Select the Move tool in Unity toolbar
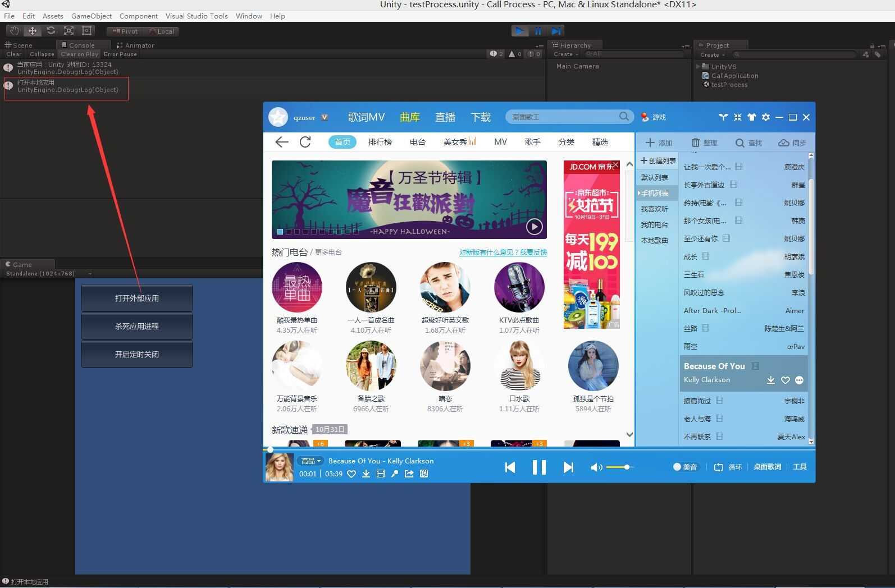The image size is (895, 588). tap(33, 31)
